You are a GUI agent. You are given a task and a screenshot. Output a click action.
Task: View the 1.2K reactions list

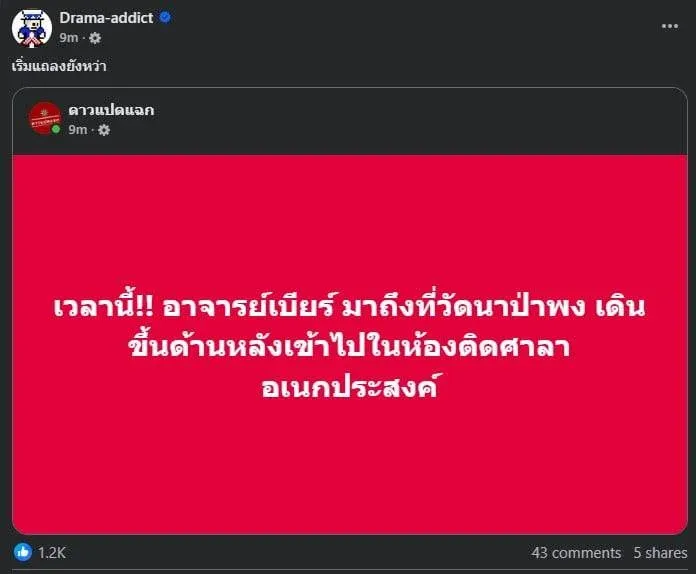[51, 553]
